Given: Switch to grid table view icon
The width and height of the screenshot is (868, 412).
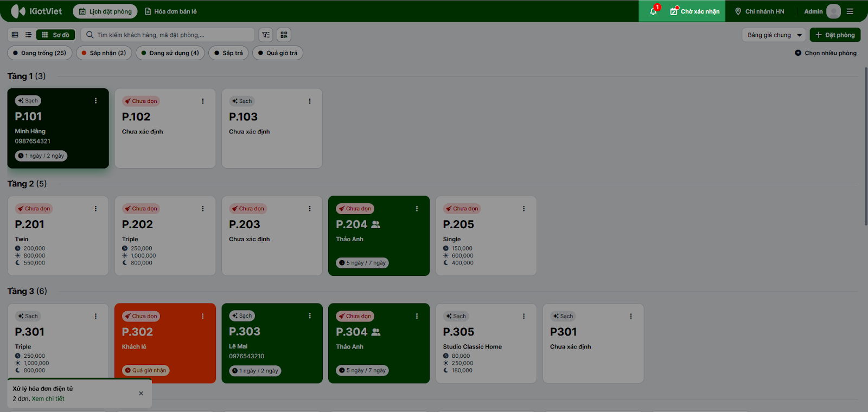Looking at the screenshot, I should tap(15, 35).
